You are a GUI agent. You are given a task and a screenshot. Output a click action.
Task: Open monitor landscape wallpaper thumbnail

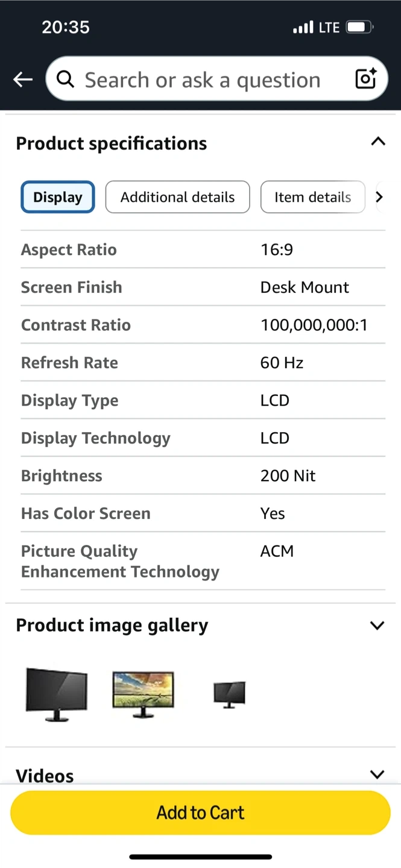pyautogui.click(x=143, y=694)
